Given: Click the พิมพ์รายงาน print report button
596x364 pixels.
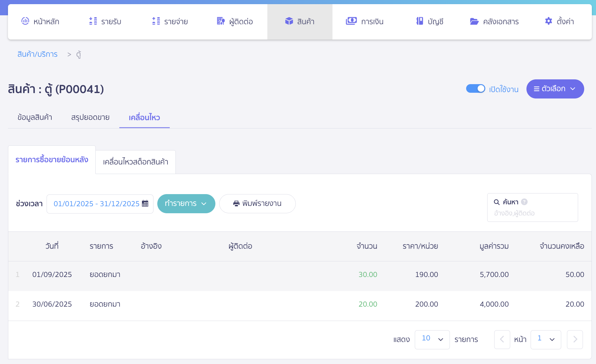Looking at the screenshot, I should click(x=257, y=203).
